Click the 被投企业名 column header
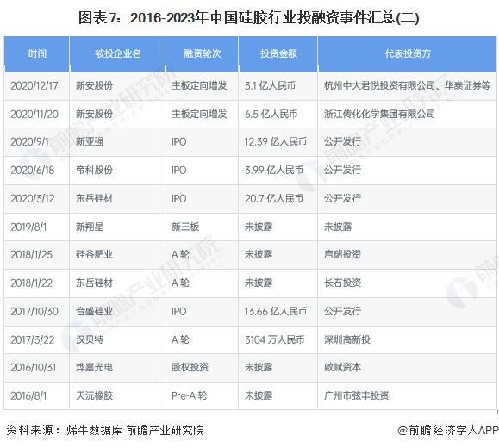The width and height of the screenshot is (499, 448). pos(117,53)
